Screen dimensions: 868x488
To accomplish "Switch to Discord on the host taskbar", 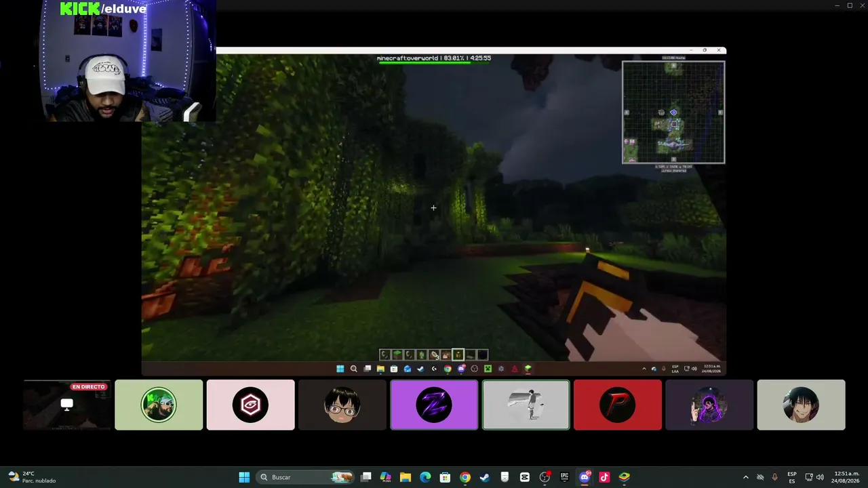I will 585,477.
